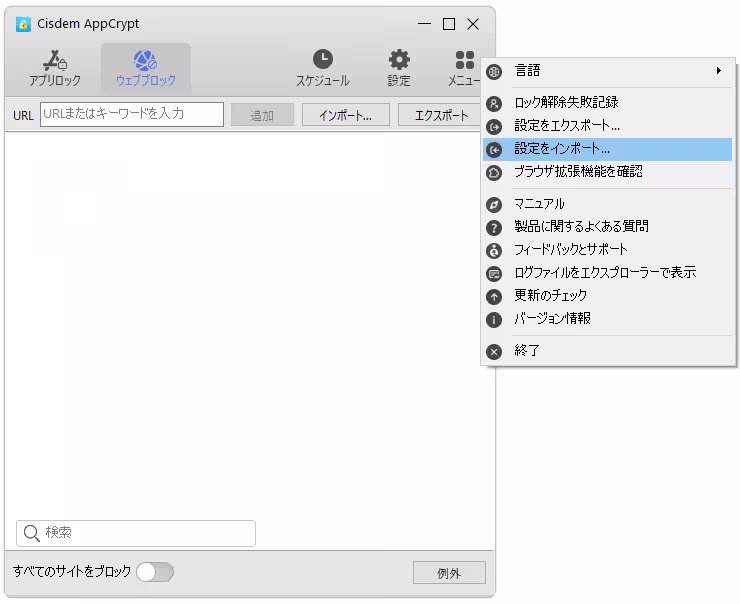The height and width of the screenshot is (604, 740).
Task: Click the マニュアル compass icon
Action: pos(494,205)
